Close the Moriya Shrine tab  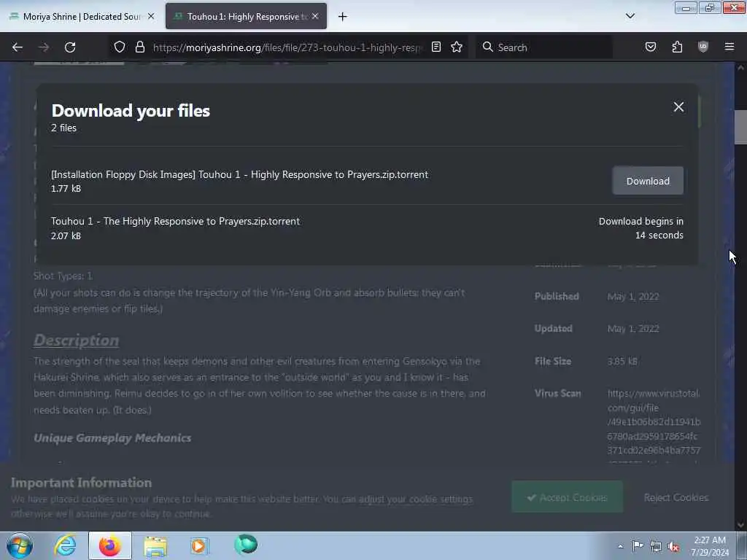click(x=151, y=16)
